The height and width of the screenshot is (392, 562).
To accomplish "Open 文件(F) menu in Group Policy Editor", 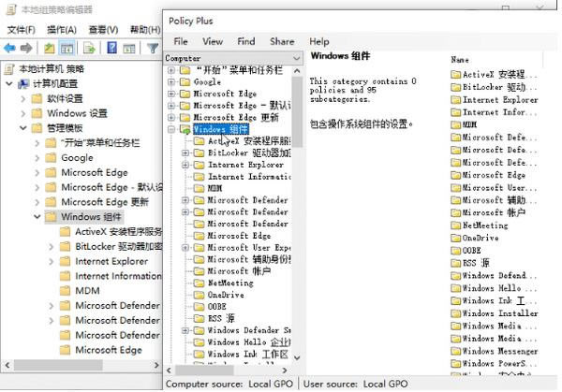I will tap(22, 30).
